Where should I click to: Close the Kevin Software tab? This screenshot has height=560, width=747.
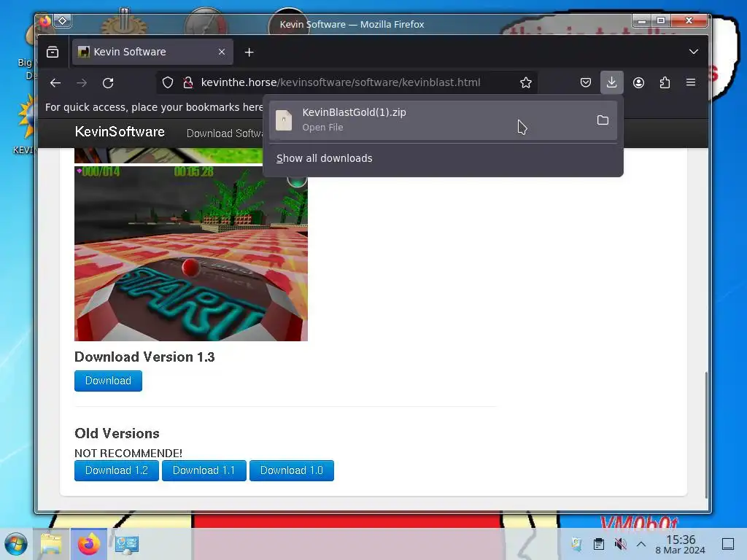click(222, 52)
